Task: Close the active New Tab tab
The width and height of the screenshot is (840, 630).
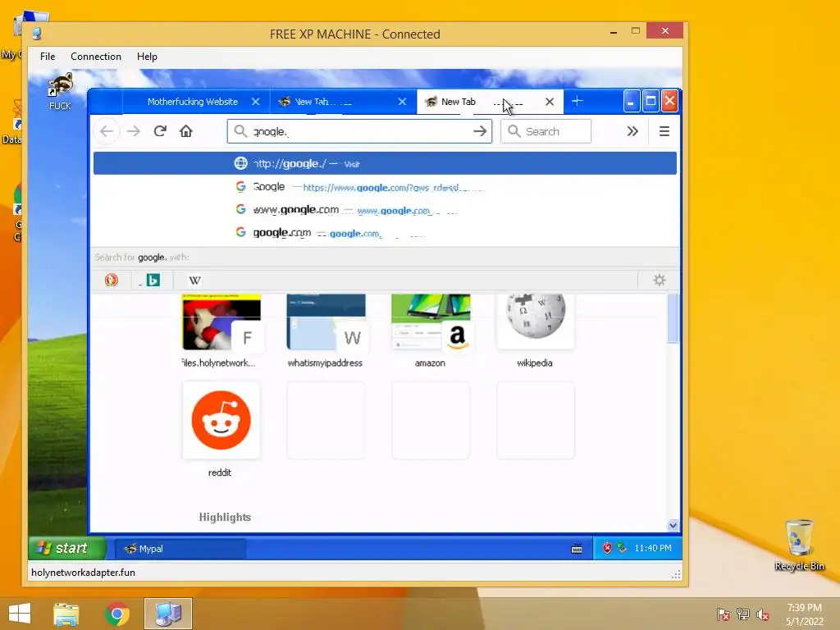Action: pos(549,102)
